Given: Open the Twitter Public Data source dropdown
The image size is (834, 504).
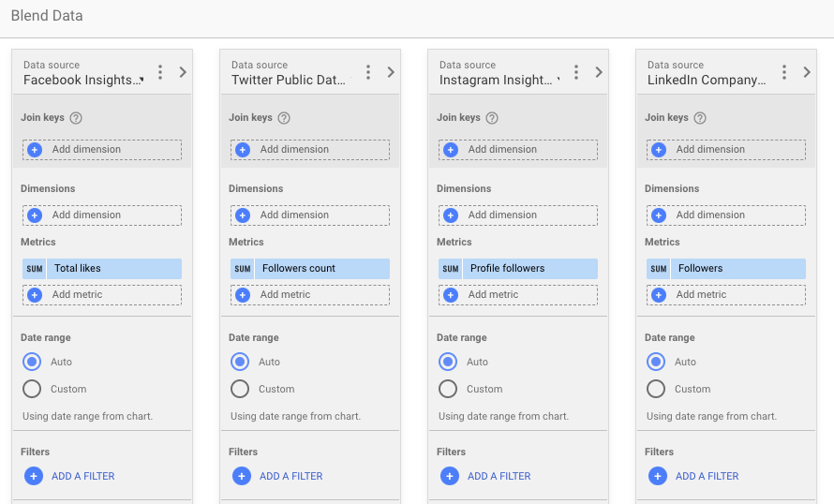Looking at the screenshot, I should pyautogui.click(x=290, y=80).
